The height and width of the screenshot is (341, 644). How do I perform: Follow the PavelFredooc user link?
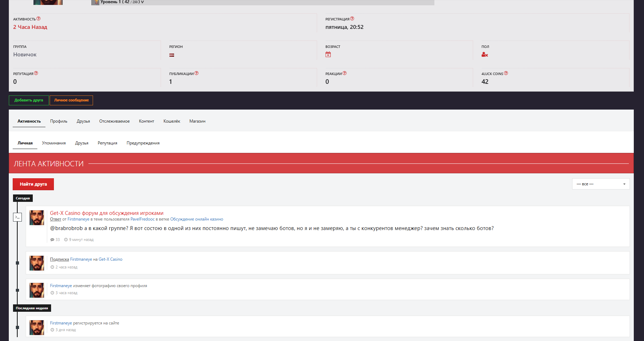coord(142,219)
